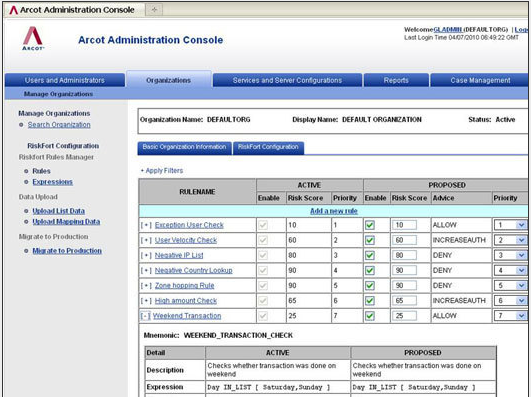Expand the Negative IP List rule details
531x397 pixels.
point(146,255)
